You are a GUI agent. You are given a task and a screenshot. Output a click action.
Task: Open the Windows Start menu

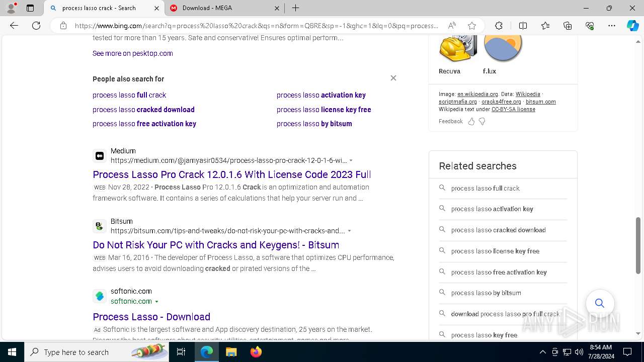12,352
